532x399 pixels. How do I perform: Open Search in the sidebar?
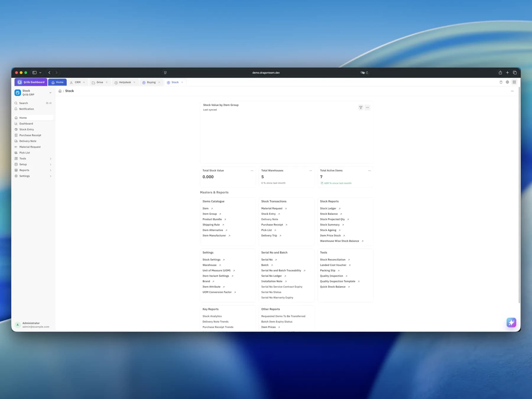click(x=33, y=103)
